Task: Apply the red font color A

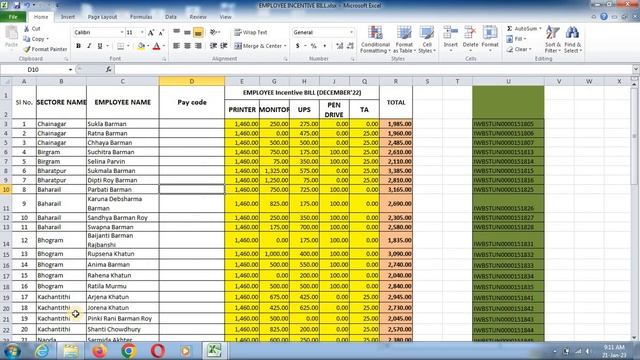Action: pos(156,46)
